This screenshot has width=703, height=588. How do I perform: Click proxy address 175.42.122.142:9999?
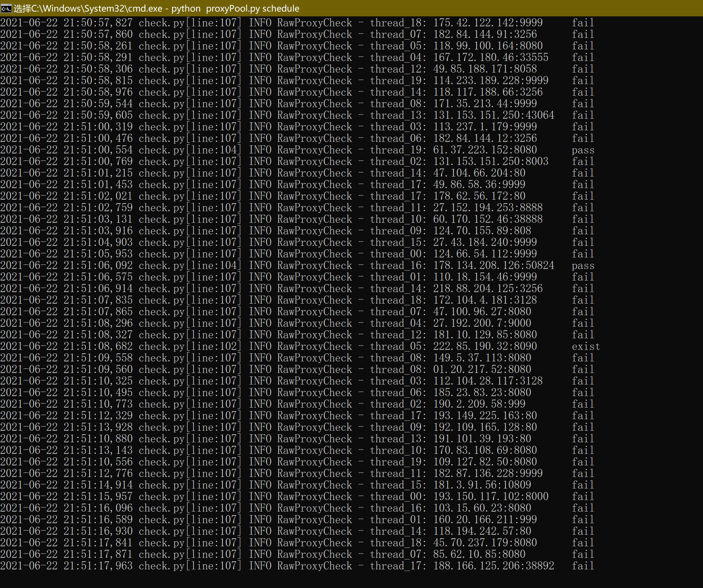tap(488, 23)
